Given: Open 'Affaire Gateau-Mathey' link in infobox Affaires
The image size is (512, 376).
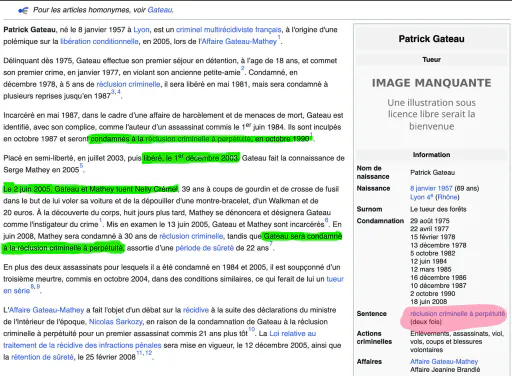Looking at the screenshot, I should (x=444, y=362).
